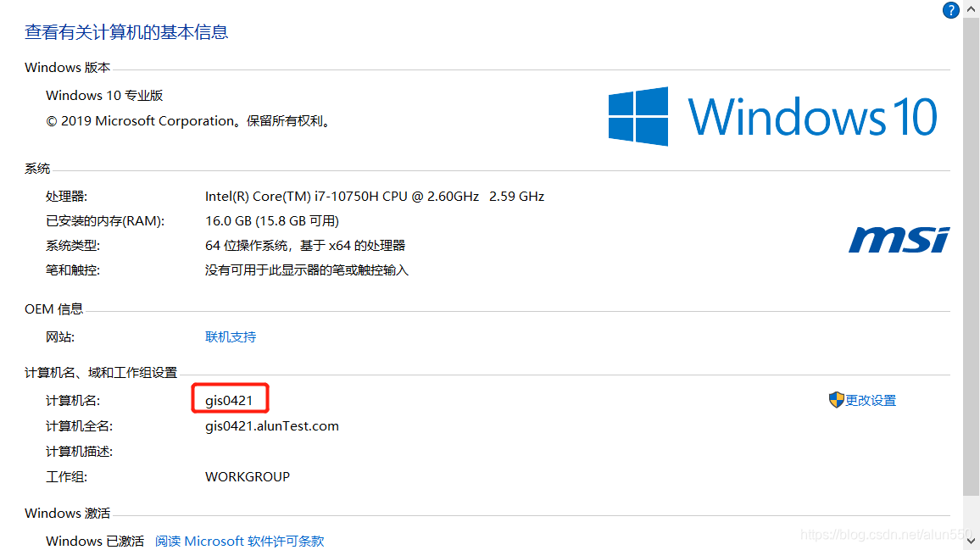The width and height of the screenshot is (980, 550).
Task: Select the Intel Core i7-10750H processor text
Action: (375, 197)
